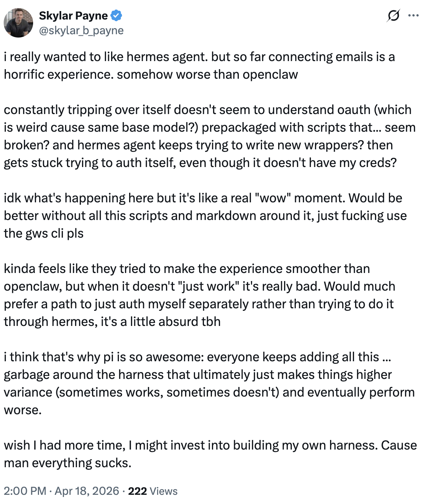The width and height of the screenshot is (432, 504).
Task: Open the three-dot More options menu
Action: [414, 16]
